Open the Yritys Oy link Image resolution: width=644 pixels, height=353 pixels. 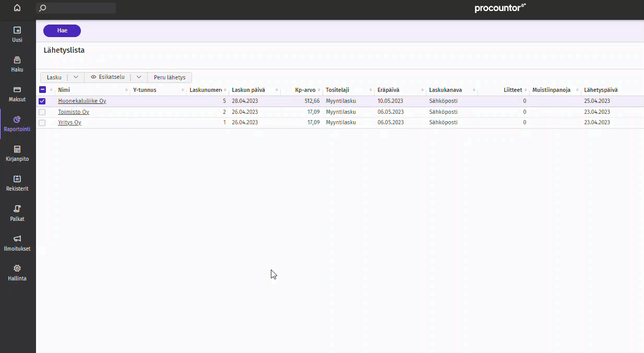[x=69, y=123]
